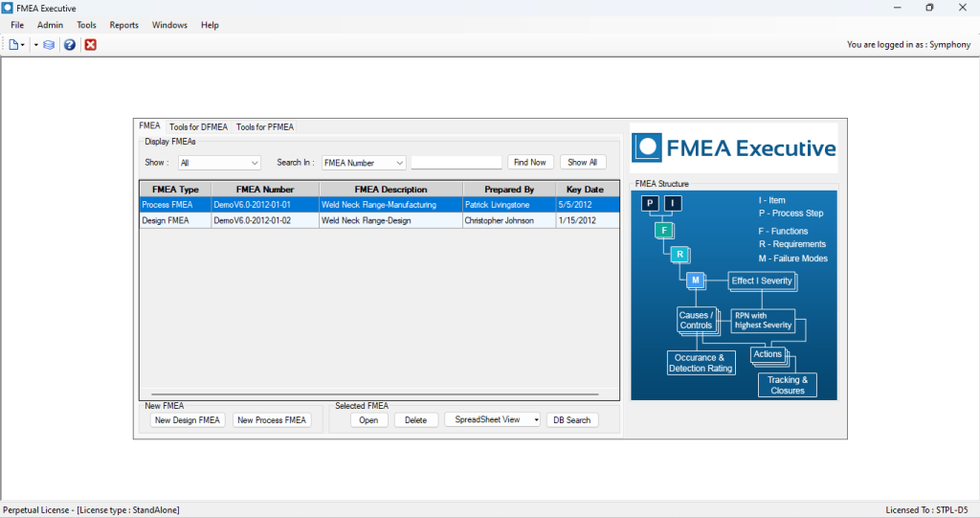Screen dimensions: 980x518
Task: Open the arrow dropdown beside New document icon
Action: 35,45
